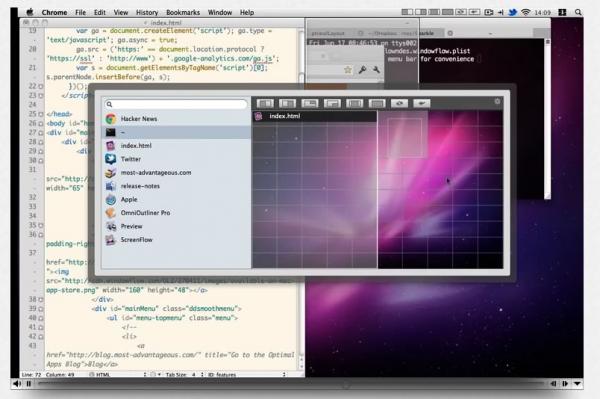
Task: Click the icon beside release-notes
Action: [111, 186]
